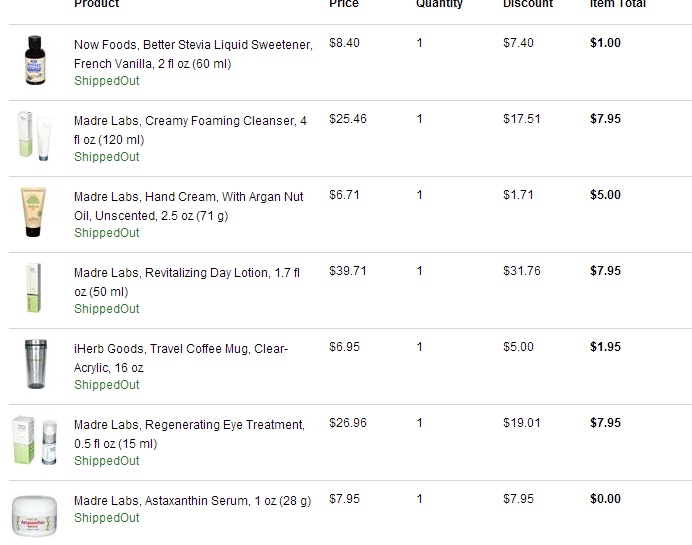Click ShippedOut status under Travel Coffee Mug
This screenshot has height=545, width=692.
pos(107,385)
